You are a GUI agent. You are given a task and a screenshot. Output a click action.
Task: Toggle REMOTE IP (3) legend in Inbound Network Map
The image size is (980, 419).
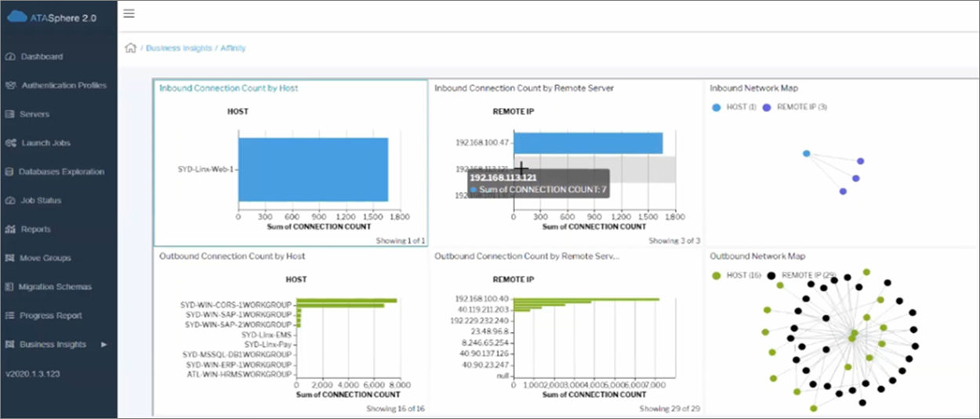tap(793, 107)
